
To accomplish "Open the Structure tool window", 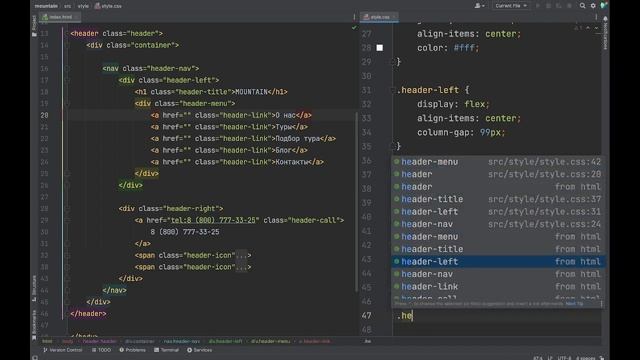I will click(x=34, y=288).
